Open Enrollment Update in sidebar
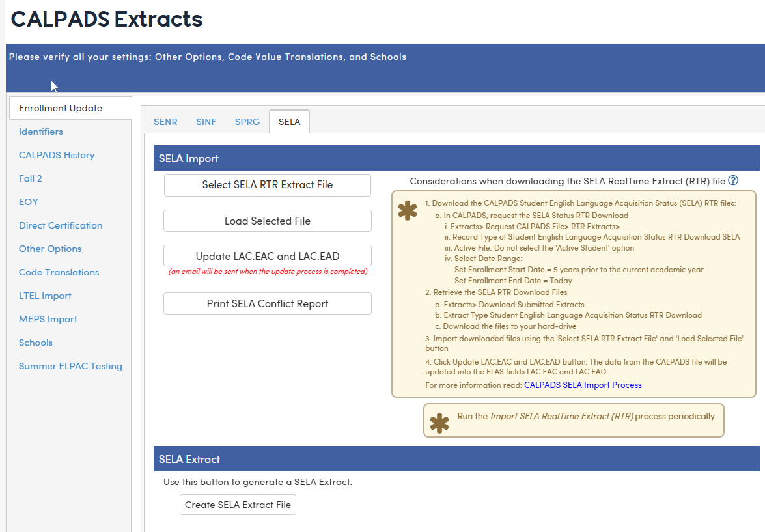This screenshot has height=532, width=765. 71,108
